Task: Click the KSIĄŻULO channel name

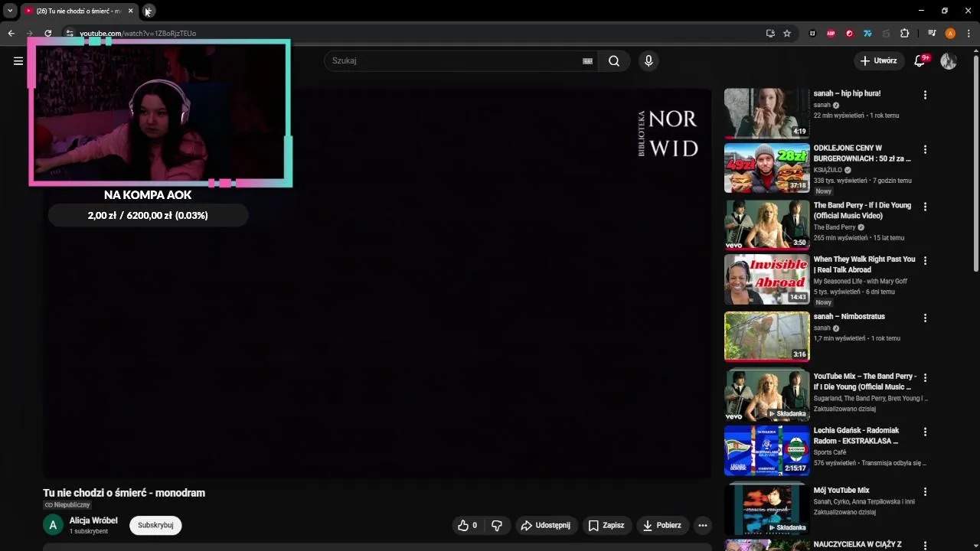Action: tap(828, 170)
